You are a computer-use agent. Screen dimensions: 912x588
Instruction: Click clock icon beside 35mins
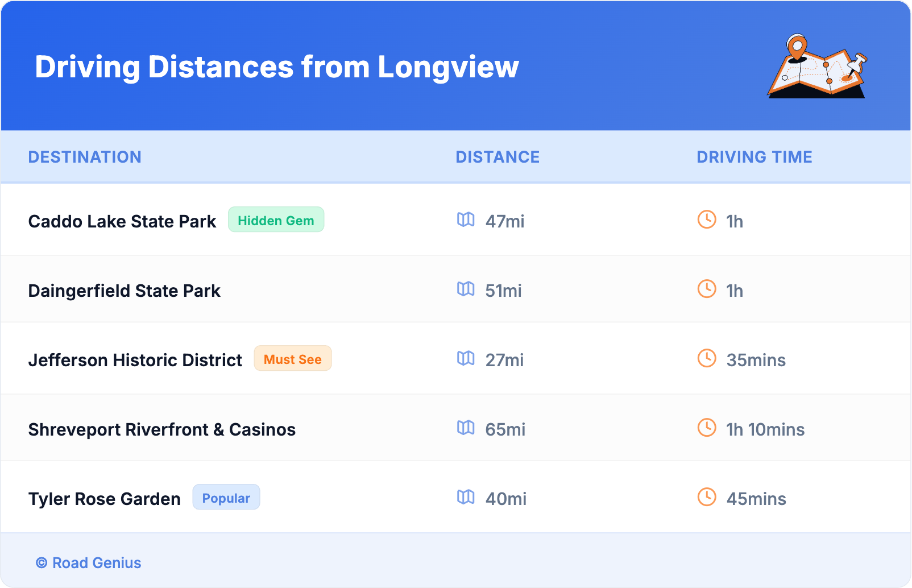click(707, 358)
